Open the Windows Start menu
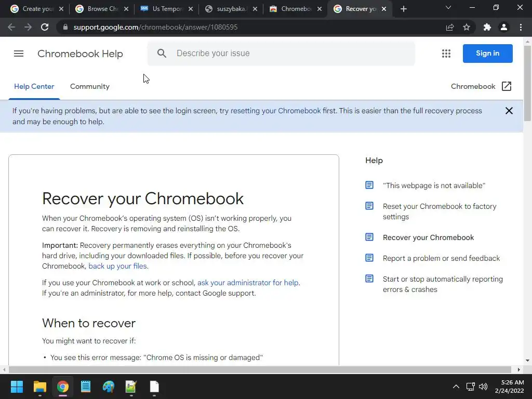 point(17,387)
